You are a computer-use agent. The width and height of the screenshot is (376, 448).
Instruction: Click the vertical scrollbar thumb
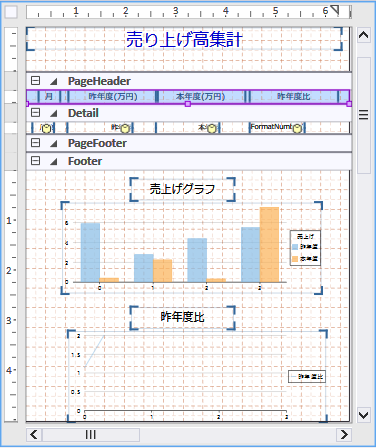[364, 115]
